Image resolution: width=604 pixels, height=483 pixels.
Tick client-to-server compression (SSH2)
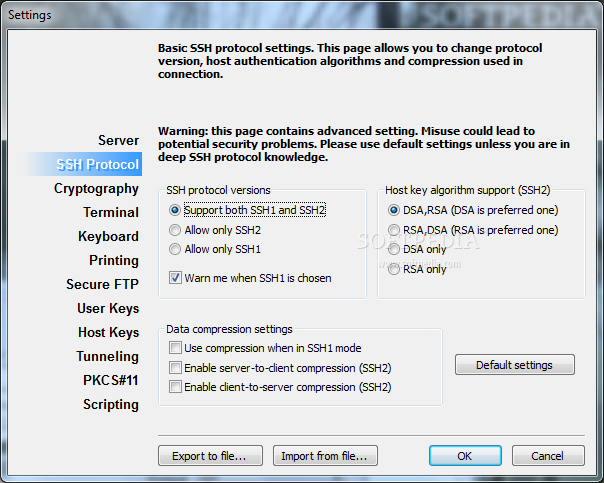[176, 387]
